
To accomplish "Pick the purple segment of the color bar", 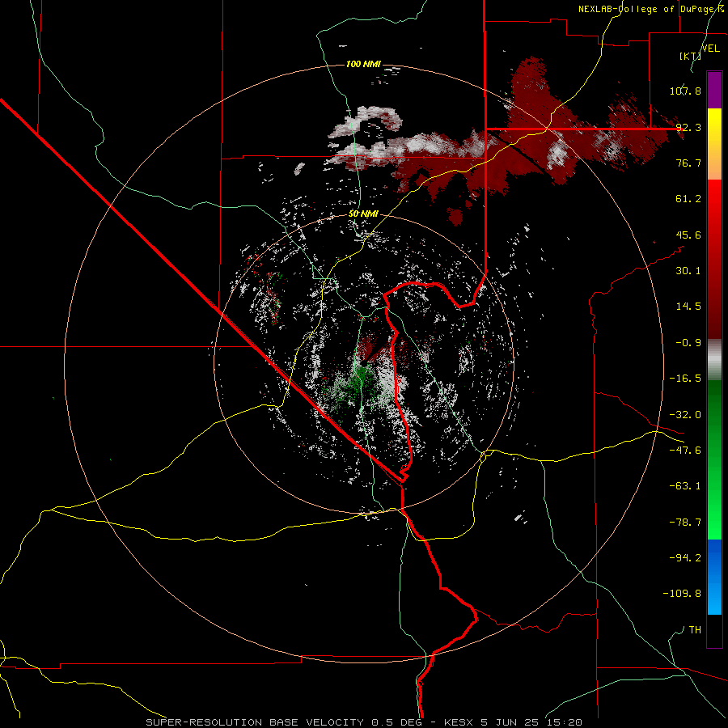I will [714, 90].
